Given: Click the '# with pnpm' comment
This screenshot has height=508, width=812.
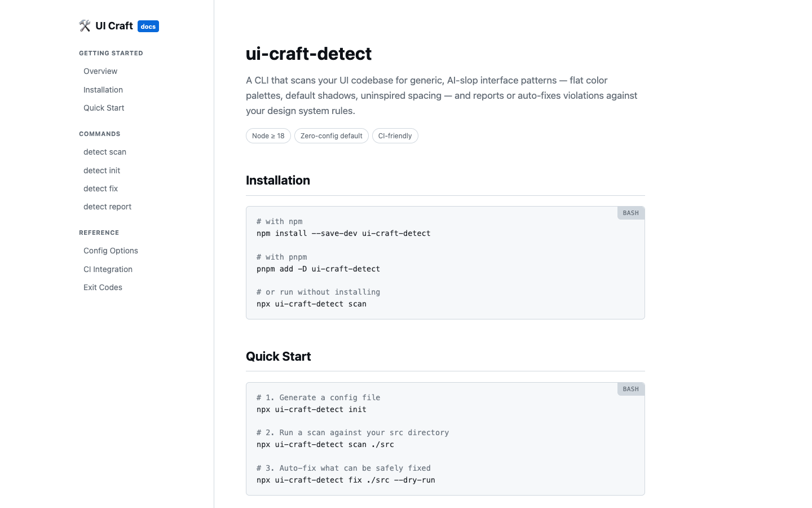Looking at the screenshot, I should (282, 257).
